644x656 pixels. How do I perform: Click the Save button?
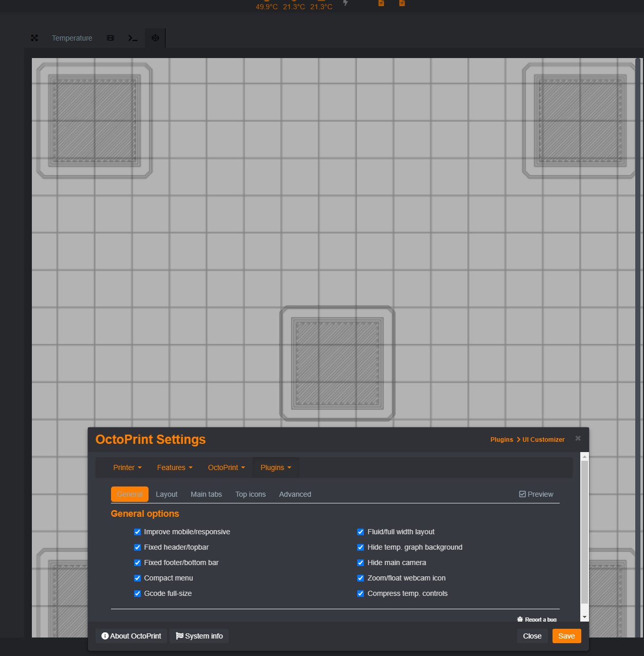point(566,636)
